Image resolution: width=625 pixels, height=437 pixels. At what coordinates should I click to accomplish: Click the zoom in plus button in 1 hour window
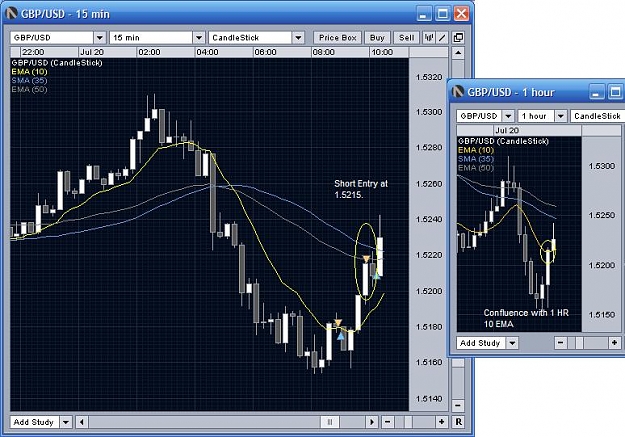click(614, 343)
